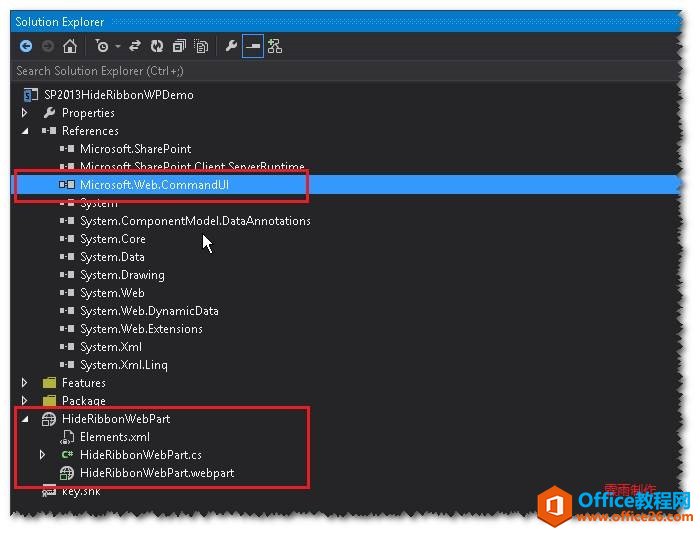
Task: Click icon beside System.Drawing reference
Action: point(67,275)
